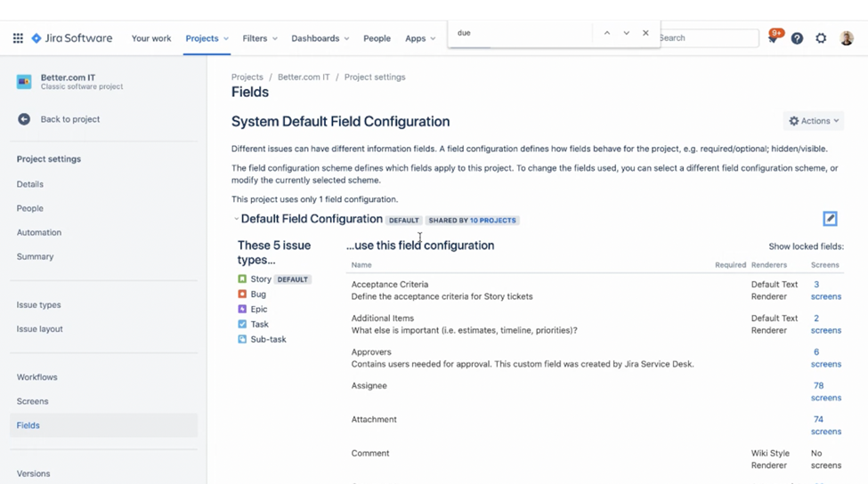Click the Story issue type label
Screen dimensions: 868x484
coord(261,278)
